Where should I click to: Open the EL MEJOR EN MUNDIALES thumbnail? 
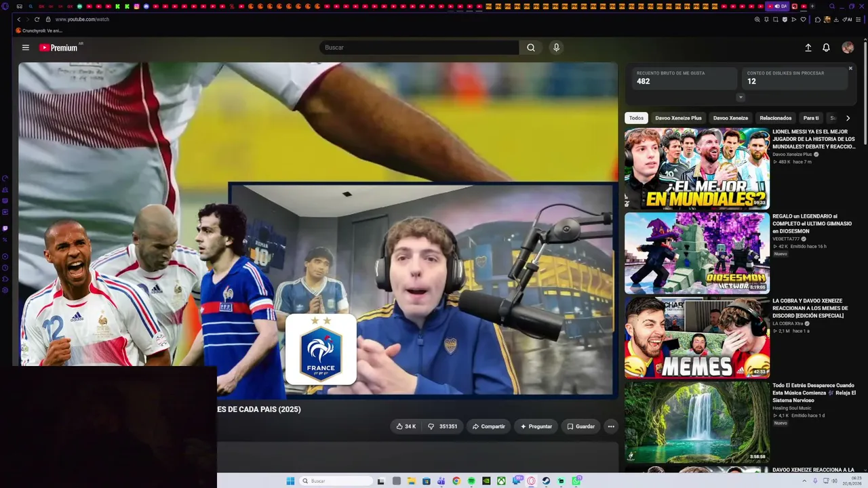[697, 168]
